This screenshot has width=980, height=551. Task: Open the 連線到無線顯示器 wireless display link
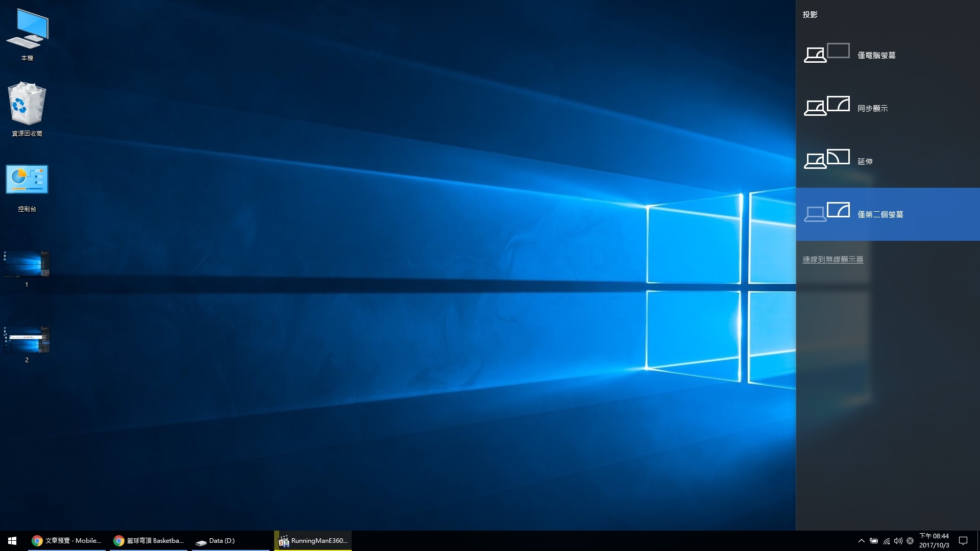(832, 260)
